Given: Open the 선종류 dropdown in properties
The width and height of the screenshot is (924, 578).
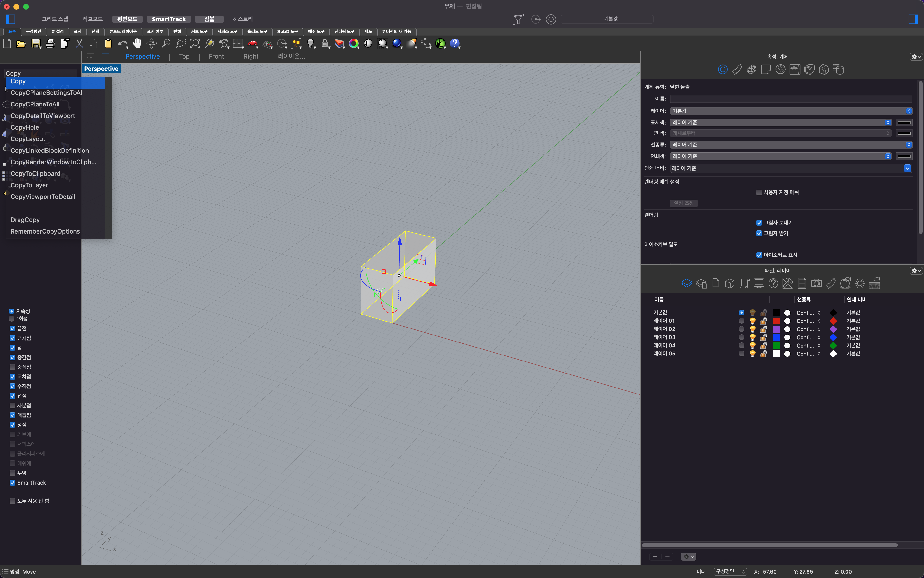Looking at the screenshot, I should click(791, 144).
